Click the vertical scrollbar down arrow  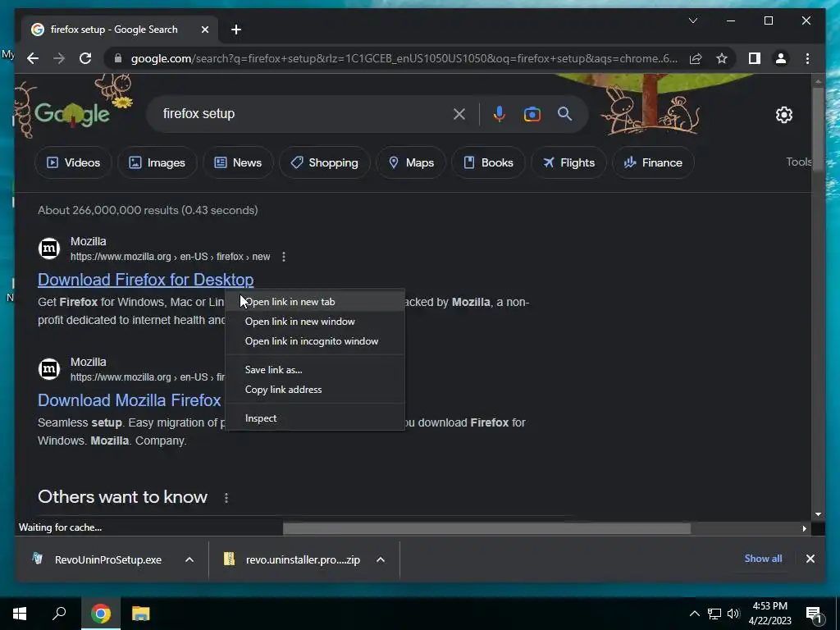tap(818, 514)
